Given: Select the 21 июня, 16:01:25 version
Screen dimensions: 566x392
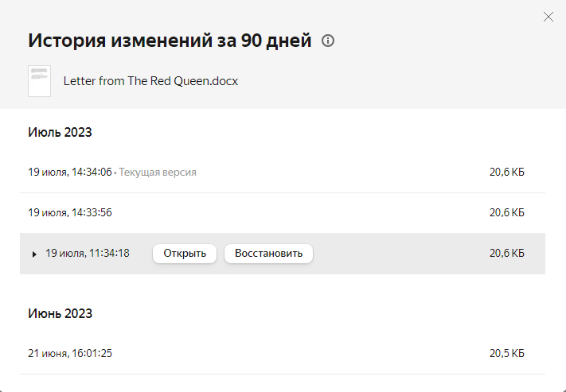Looking at the screenshot, I should click(70, 353).
